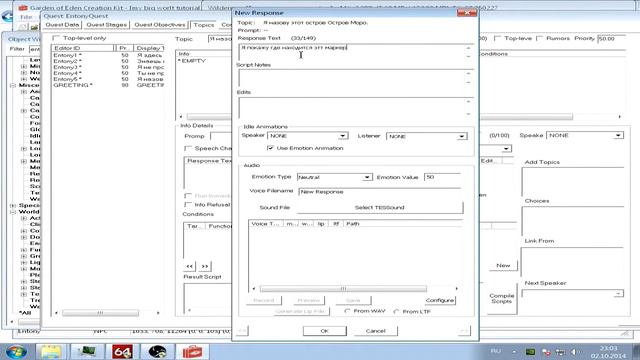The image size is (640, 360).
Task: Click the volume speaker tray icon
Action: [575, 352]
